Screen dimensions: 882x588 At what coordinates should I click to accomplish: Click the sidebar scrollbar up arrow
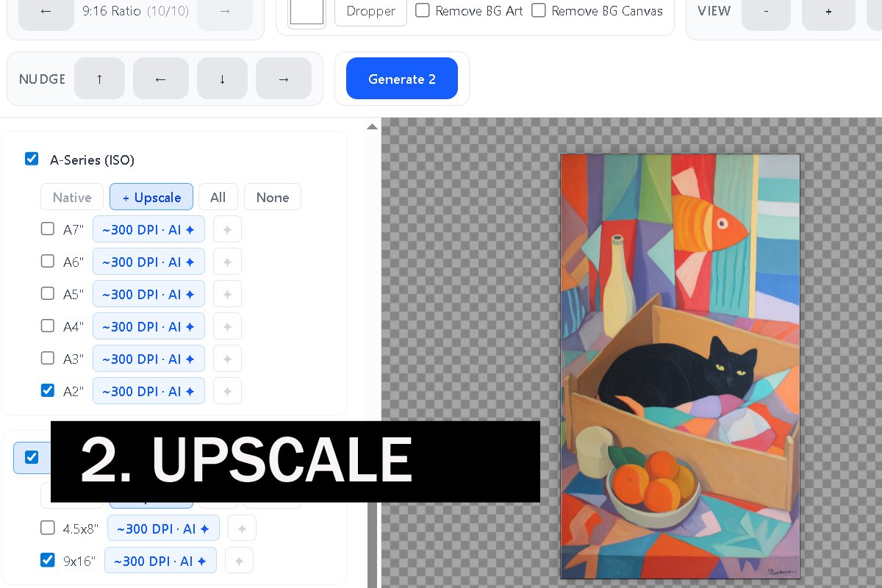[373, 126]
